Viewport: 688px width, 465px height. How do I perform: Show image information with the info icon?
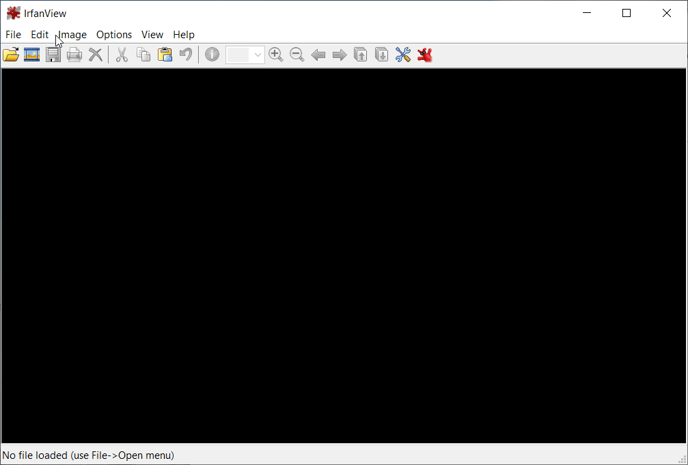coord(212,55)
